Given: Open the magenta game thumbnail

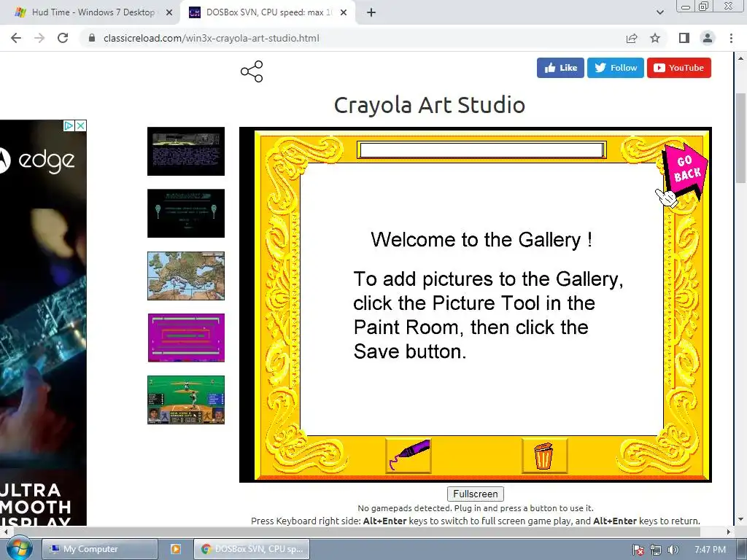Looking at the screenshot, I should tap(186, 338).
